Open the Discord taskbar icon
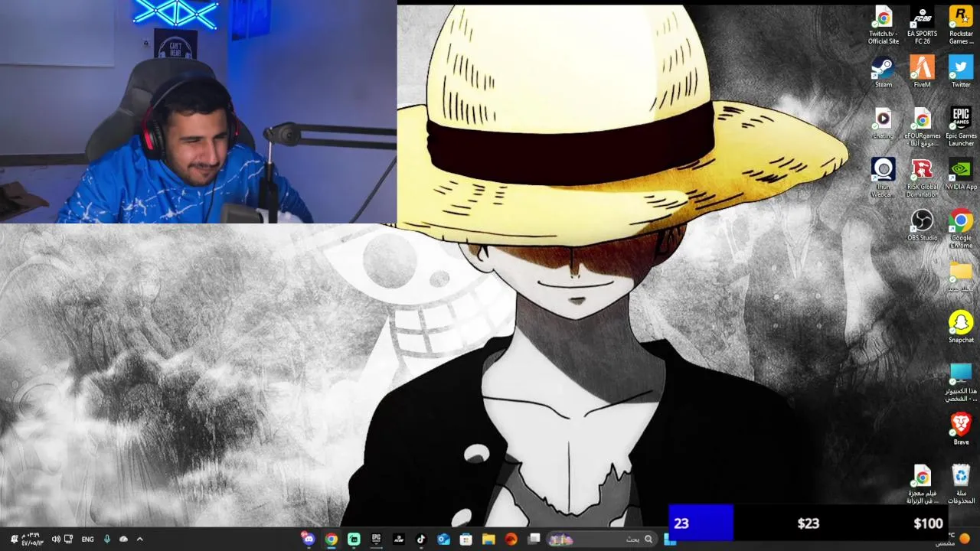This screenshot has width=980, height=551. pyautogui.click(x=309, y=539)
